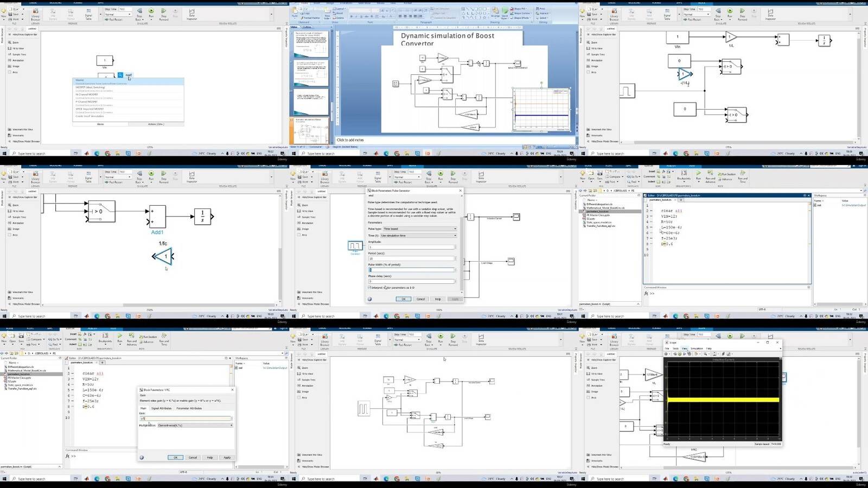Click Run and Advance in the Editor toolbar with highlighted title bar

tap(711, 176)
